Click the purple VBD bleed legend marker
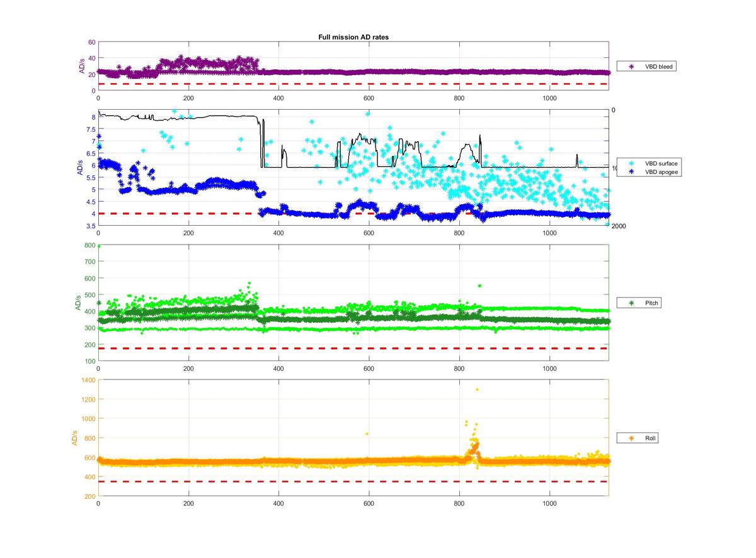The width and height of the screenshot is (756, 558). click(631, 66)
